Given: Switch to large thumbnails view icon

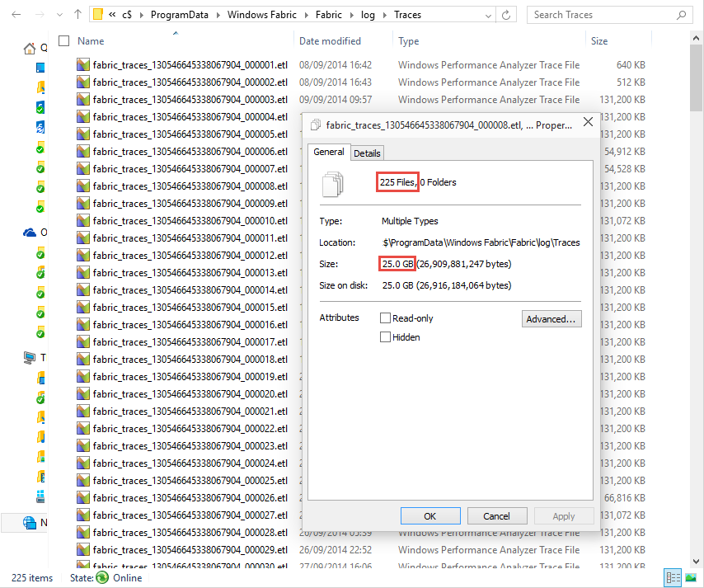Looking at the screenshot, I should 691,577.
